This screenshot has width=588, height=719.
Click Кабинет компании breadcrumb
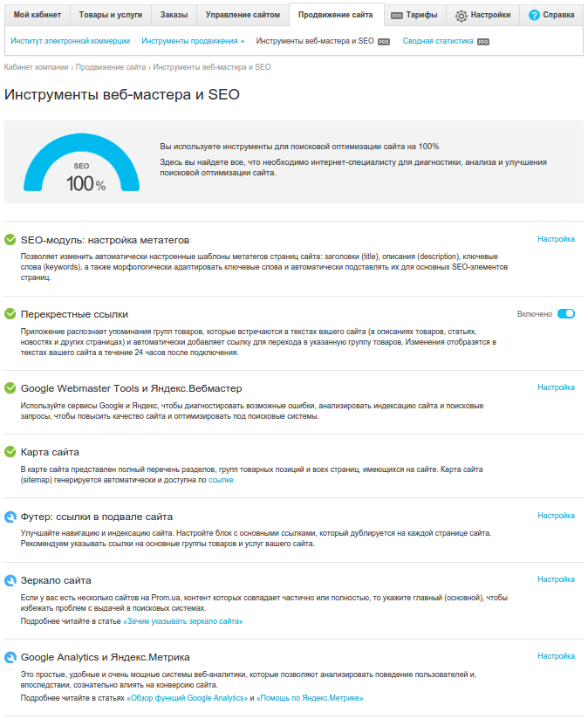point(37,67)
